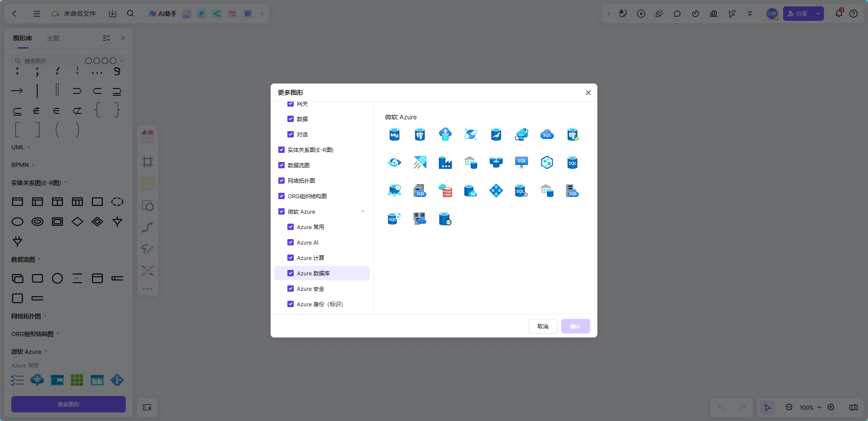868x421 pixels.
Task: Select the red cloud database stack icon
Action: (445, 191)
